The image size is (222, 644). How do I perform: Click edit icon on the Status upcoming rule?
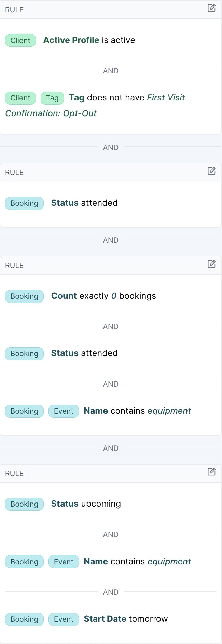(212, 472)
